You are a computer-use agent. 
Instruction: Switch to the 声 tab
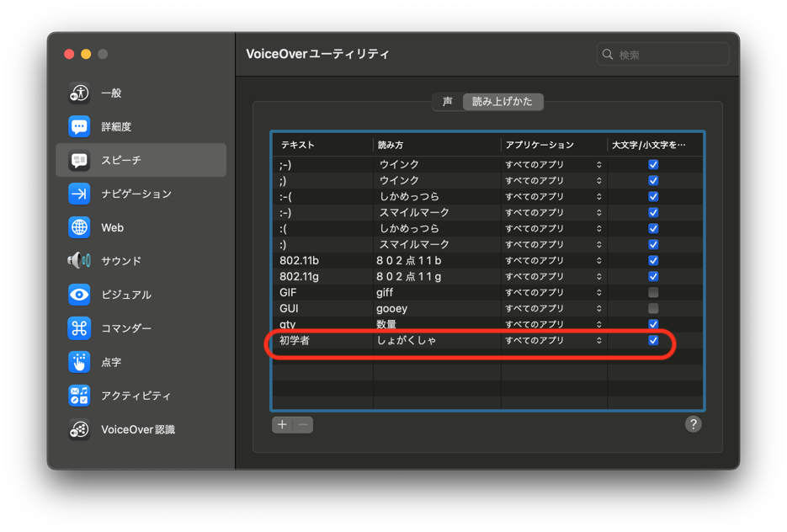(x=447, y=101)
